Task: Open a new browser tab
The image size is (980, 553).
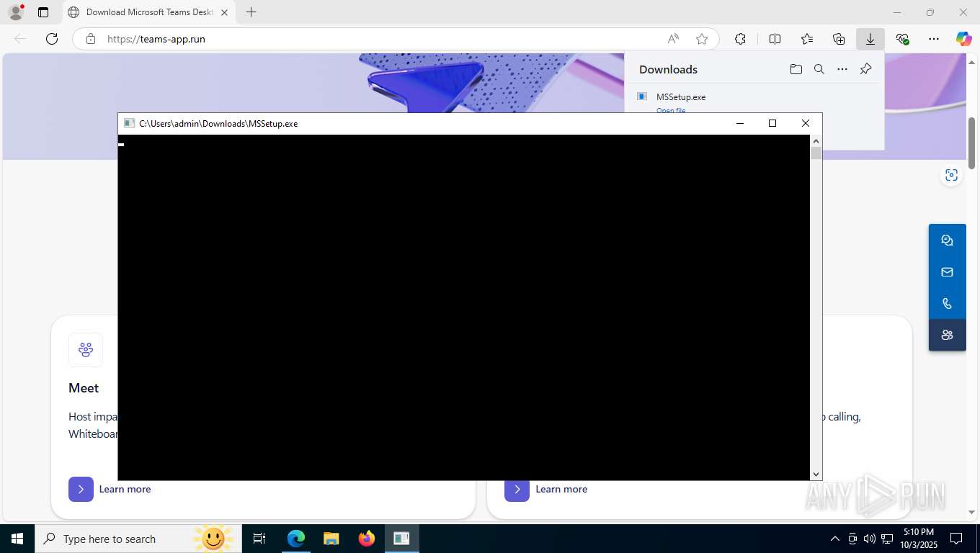Action: point(251,12)
